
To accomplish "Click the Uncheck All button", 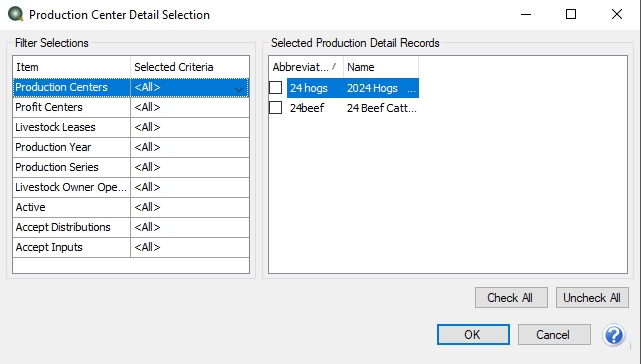I will (x=592, y=298).
